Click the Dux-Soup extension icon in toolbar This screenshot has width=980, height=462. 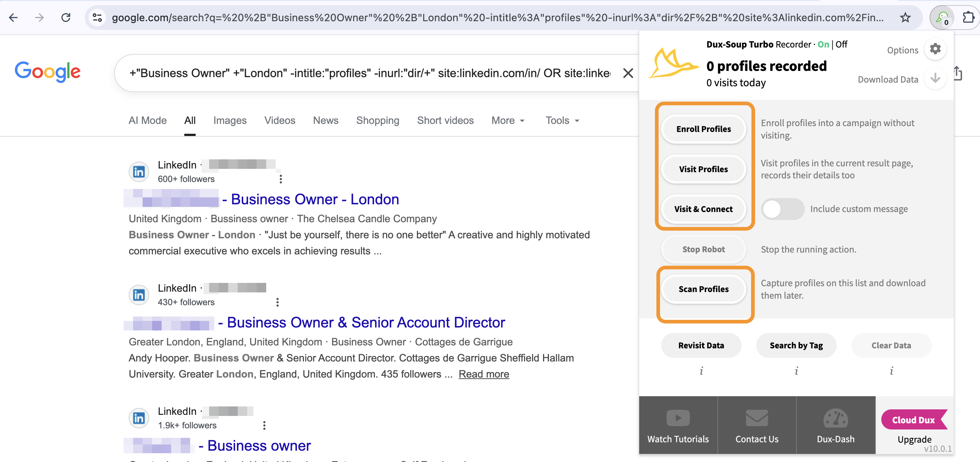pos(942,18)
